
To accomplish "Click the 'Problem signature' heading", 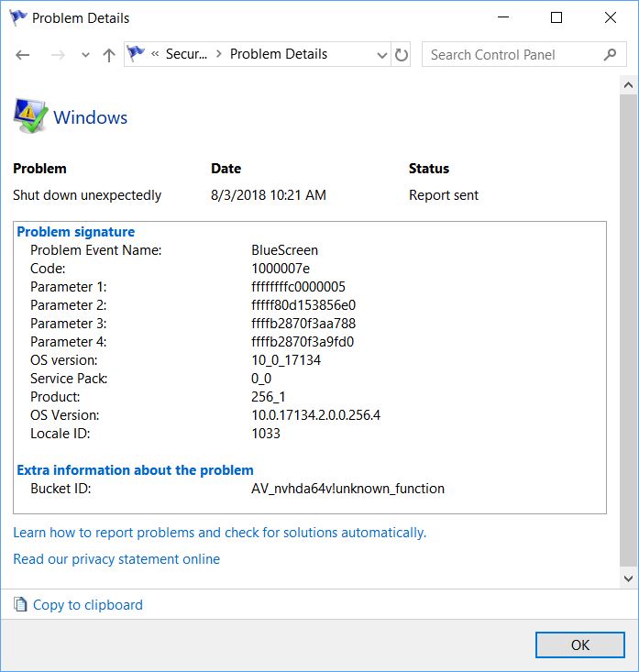I will pyautogui.click(x=76, y=232).
